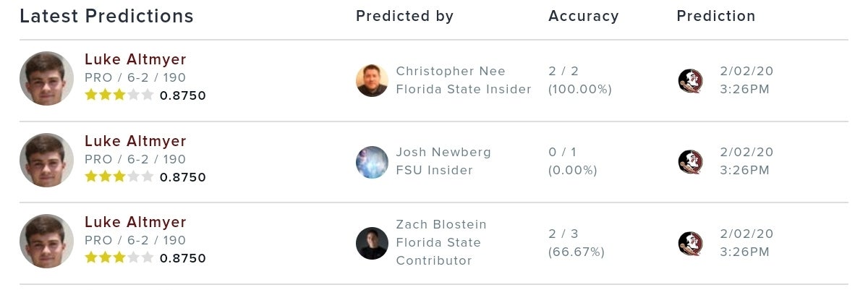Click Luke Altmyer's photo in first row
The width and height of the screenshot is (868, 290).
click(x=46, y=79)
